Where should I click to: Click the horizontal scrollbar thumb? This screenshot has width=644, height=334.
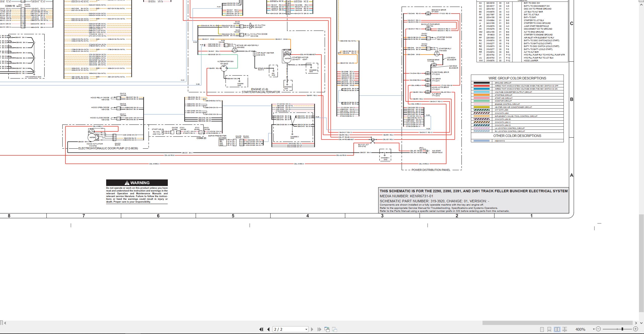(557, 323)
